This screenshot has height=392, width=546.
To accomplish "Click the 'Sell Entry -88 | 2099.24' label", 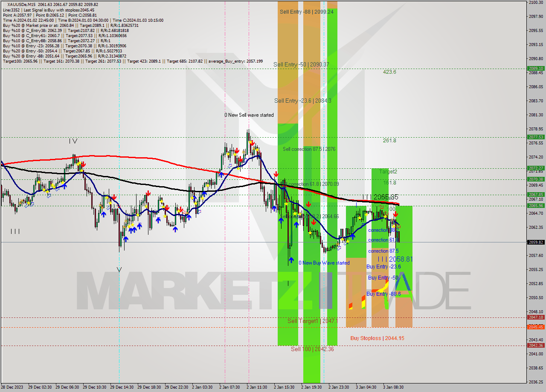I will [307, 12].
